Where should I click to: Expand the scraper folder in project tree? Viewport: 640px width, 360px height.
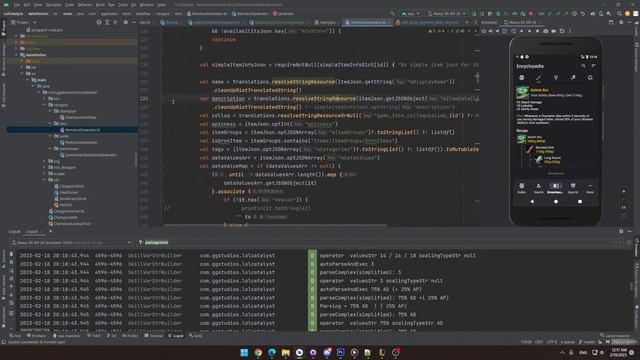(44, 173)
